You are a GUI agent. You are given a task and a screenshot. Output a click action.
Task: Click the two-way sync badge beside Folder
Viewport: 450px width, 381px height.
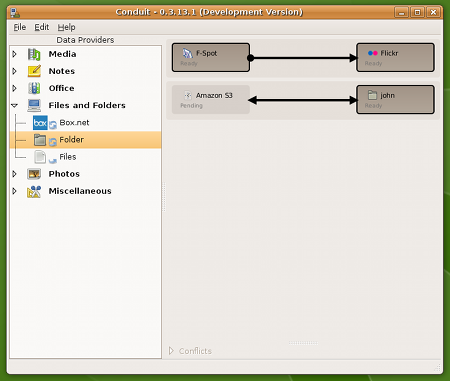click(x=53, y=142)
